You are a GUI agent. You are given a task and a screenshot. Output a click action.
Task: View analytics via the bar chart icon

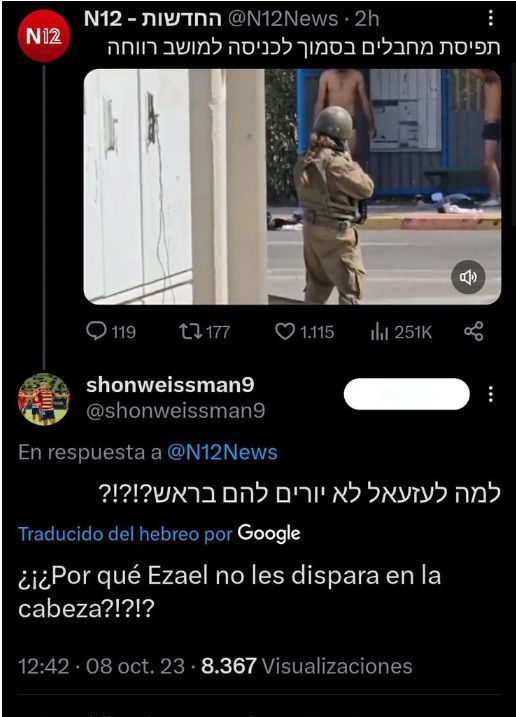coord(401,332)
